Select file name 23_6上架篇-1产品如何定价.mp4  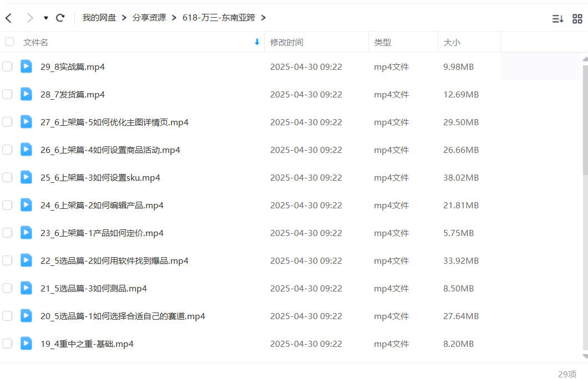(x=102, y=233)
